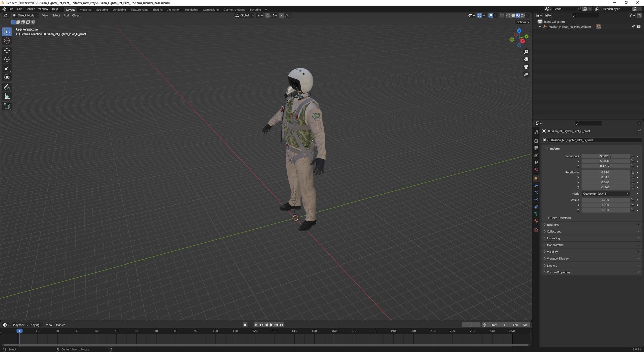Pick the Annotate tool

[7, 87]
